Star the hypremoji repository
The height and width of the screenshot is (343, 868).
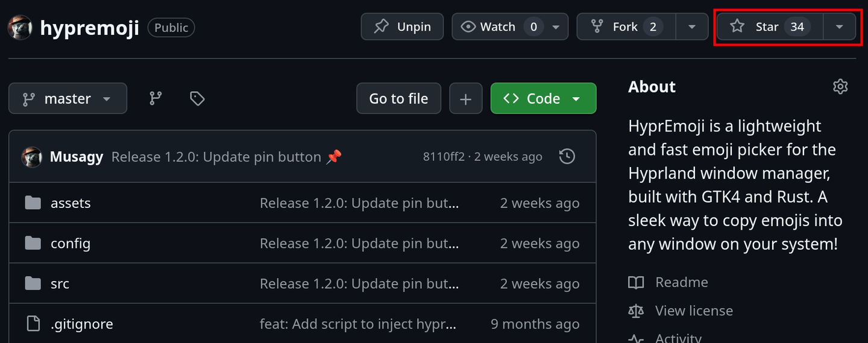tap(770, 27)
